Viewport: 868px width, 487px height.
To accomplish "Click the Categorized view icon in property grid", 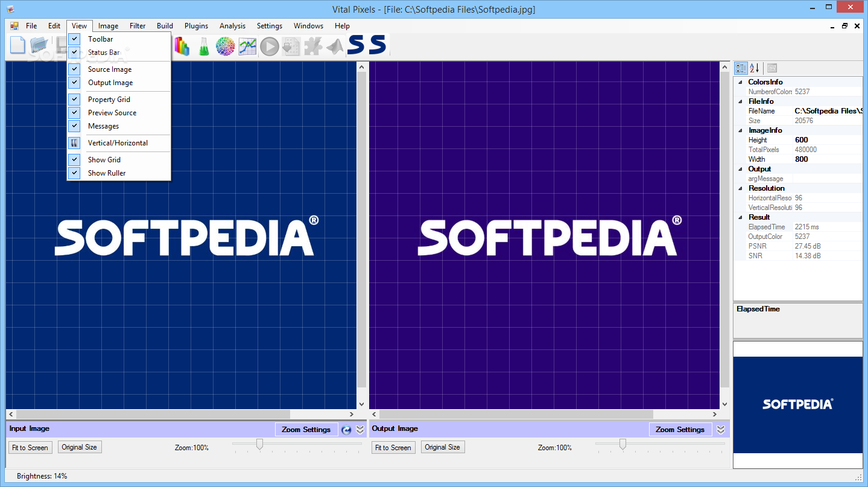I will [741, 68].
